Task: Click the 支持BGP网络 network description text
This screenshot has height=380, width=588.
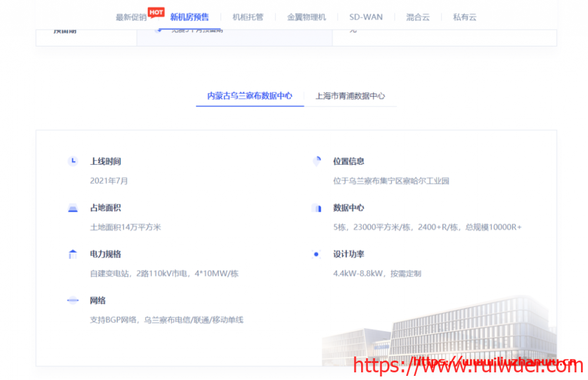Action: click(x=166, y=320)
